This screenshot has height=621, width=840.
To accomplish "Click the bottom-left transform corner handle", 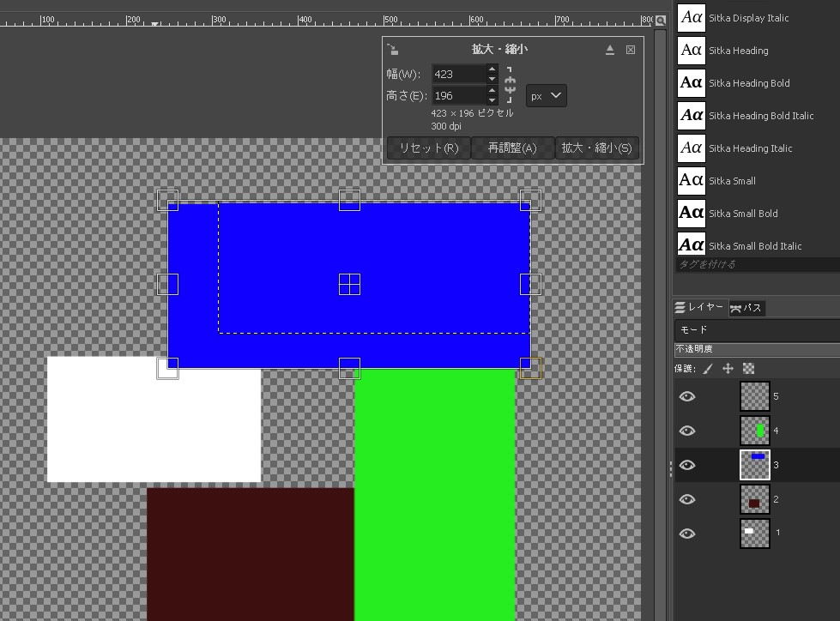I will coord(167,368).
